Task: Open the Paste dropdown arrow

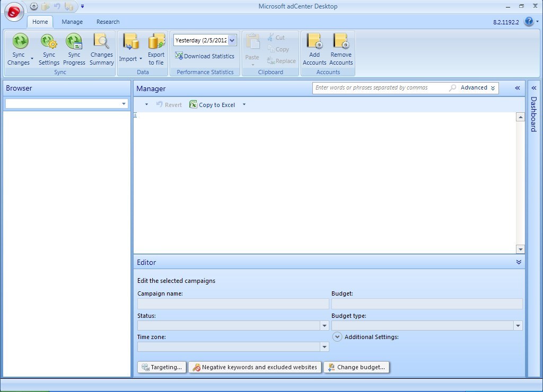Action: (x=252, y=65)
